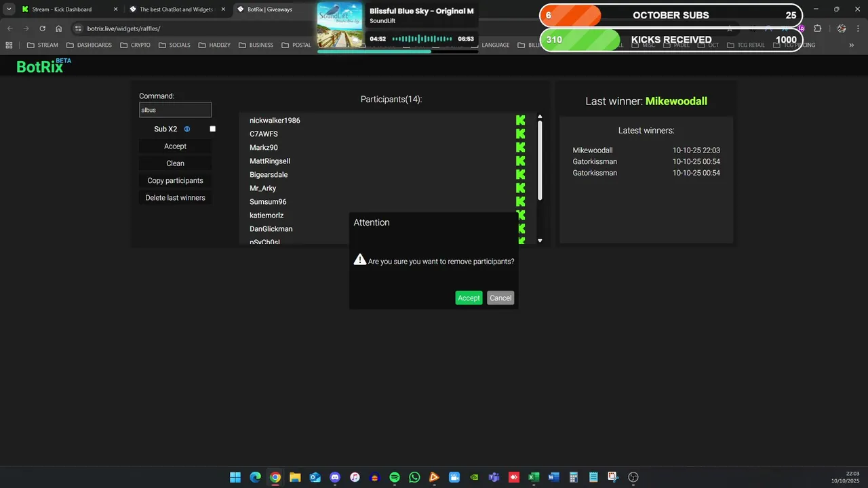Click Delete last winners button
Viewport: 868px width, 488px height.
[175, 198]
